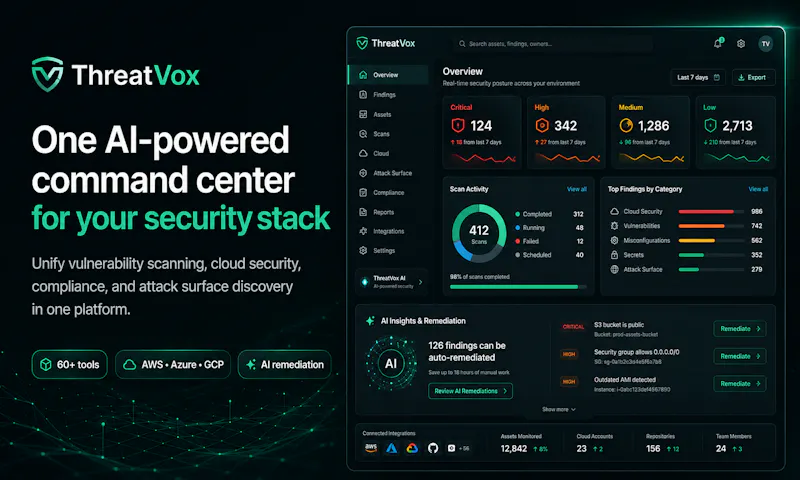Screen dimensions: 800x480
Task: Click the Last 7 days calendar icon
Action: click(717, 78)
